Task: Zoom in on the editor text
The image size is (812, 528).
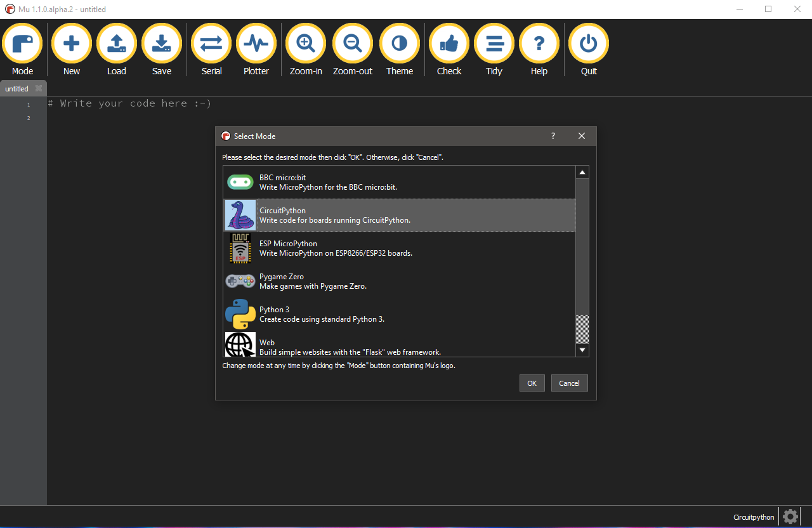Action: (306, 44)
